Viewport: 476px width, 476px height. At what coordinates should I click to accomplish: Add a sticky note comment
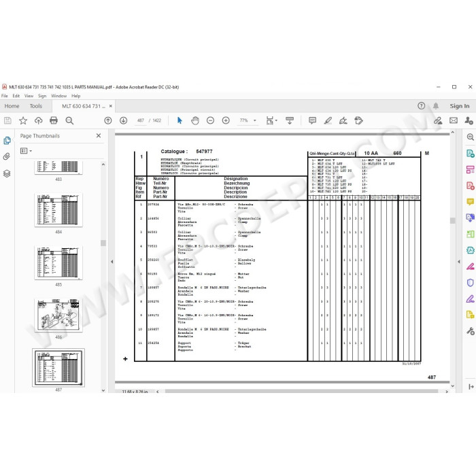(312, 120)
